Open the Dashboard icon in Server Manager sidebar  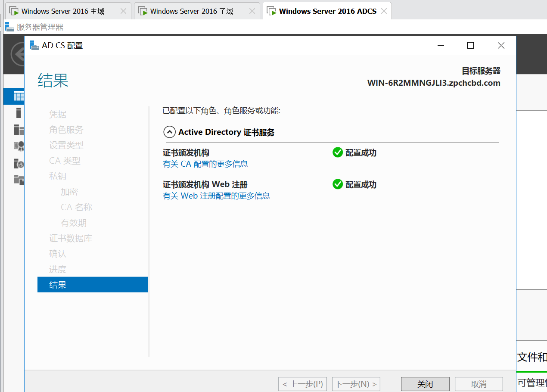[x=19, y=96]
